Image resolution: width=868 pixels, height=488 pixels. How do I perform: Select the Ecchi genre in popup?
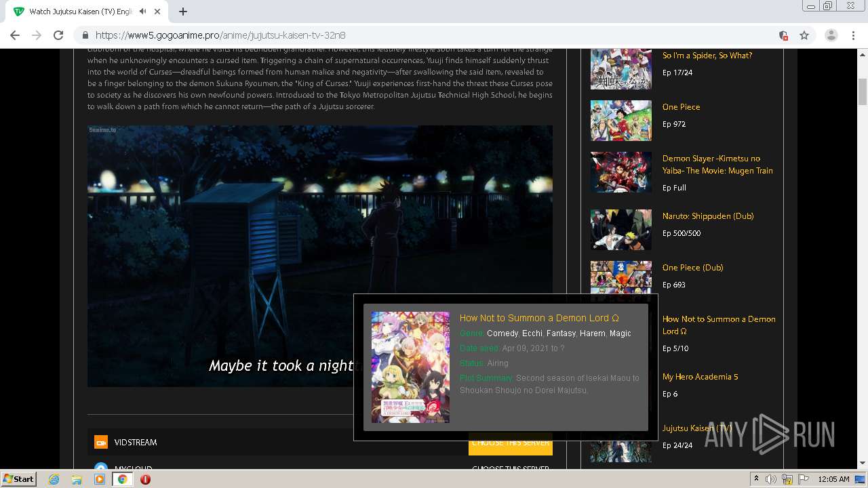[x=532, y=333]
